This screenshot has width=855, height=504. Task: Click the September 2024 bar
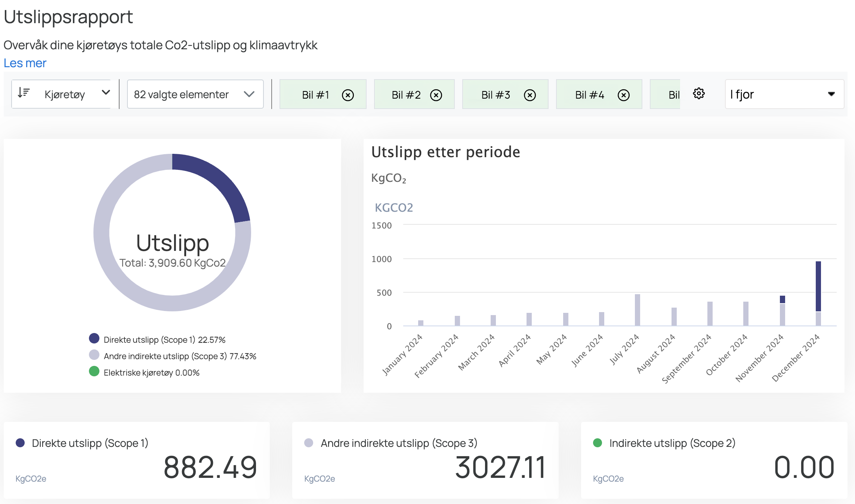point(710,314)
